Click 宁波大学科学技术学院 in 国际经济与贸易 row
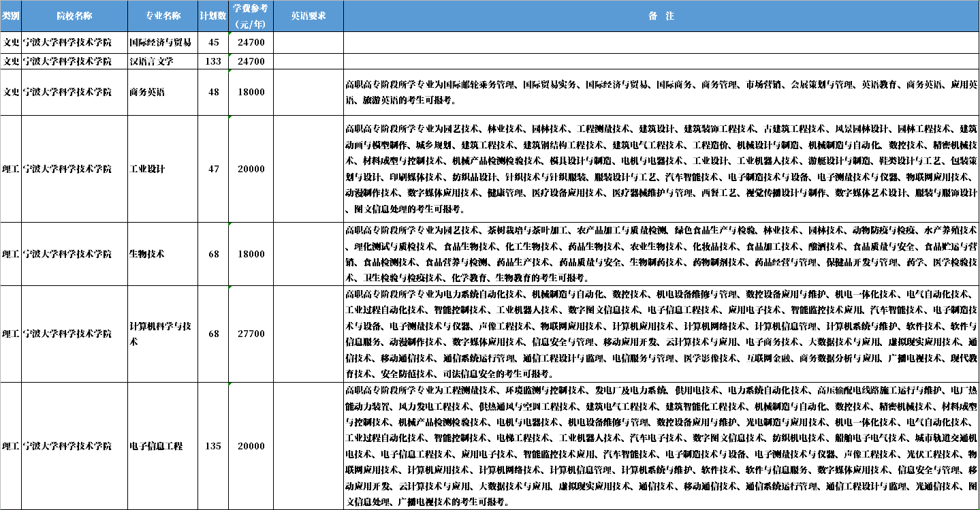 pos(75,42)
